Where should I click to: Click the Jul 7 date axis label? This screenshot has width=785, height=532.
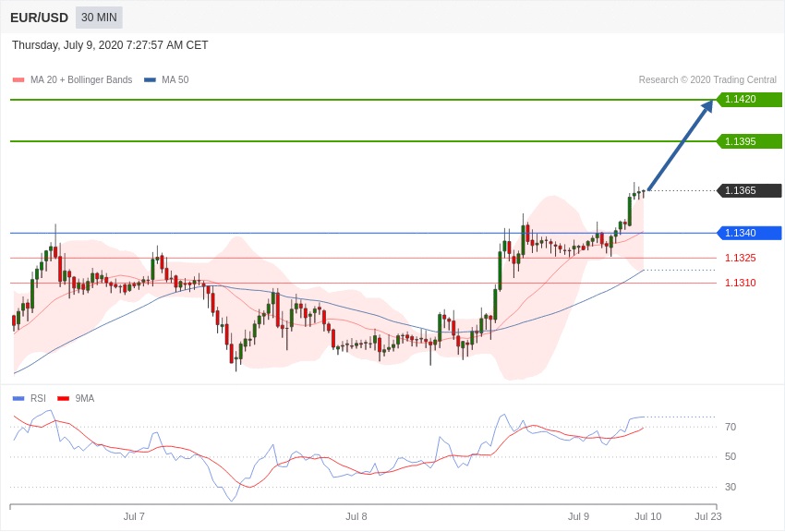point(134,516)
